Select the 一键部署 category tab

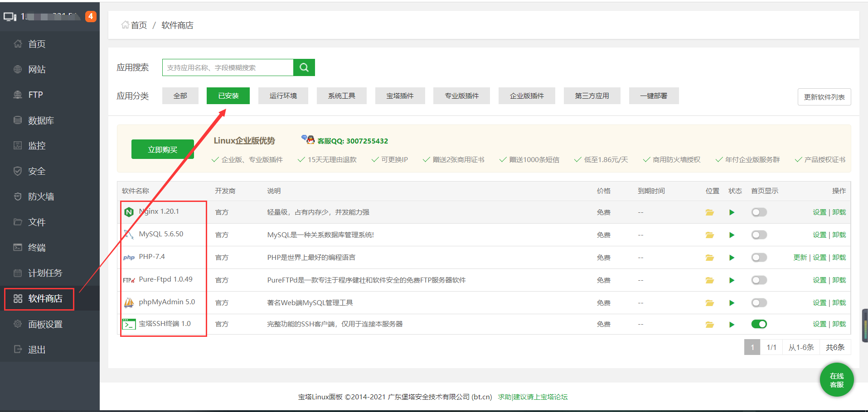point(654,96)
